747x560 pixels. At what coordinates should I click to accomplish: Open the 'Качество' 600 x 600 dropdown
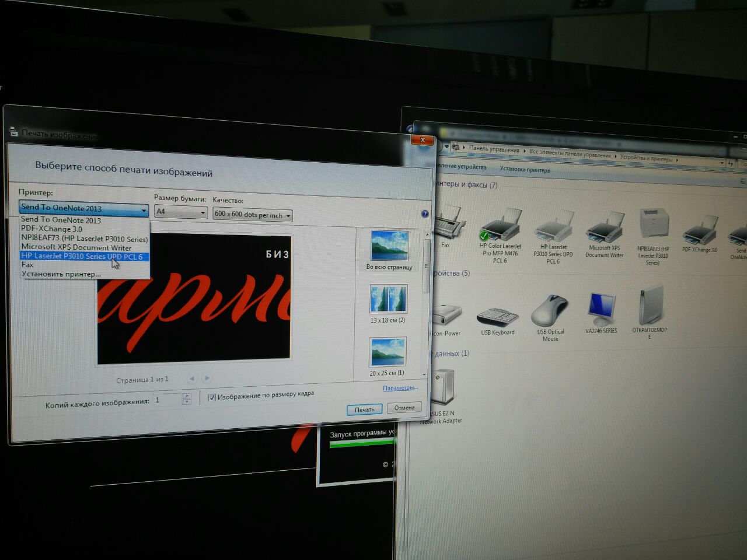(x=253, y=215)
